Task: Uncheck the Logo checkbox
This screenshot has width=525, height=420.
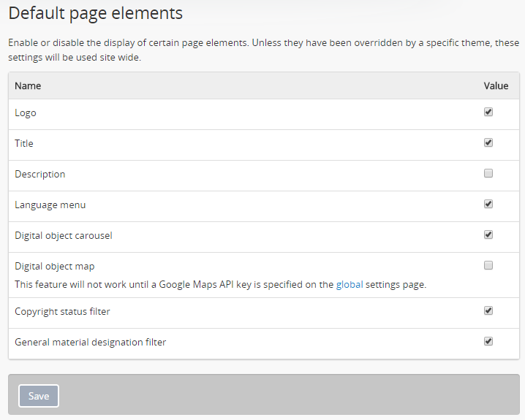Action: (x=488, y=112)
